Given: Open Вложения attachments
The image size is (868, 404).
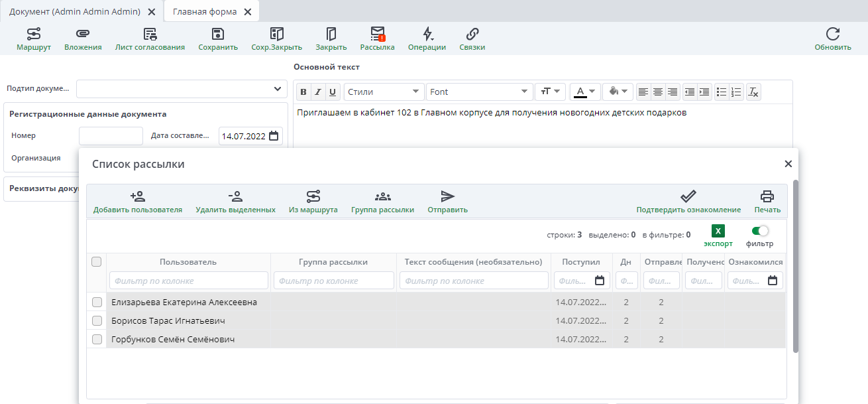Looking at the screenshot, I should [x=83, y=39].
